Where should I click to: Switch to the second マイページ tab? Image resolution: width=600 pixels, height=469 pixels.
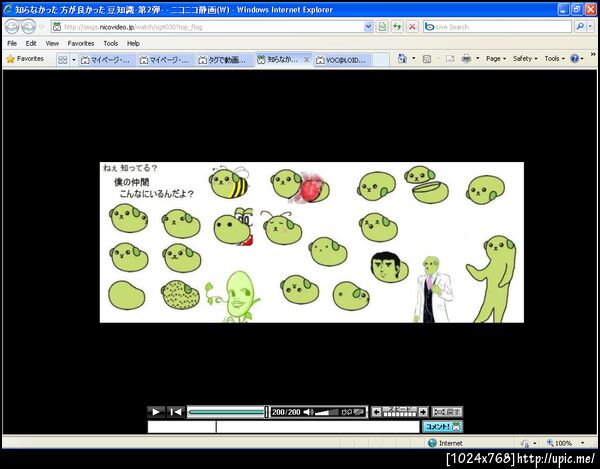(165, 60)
